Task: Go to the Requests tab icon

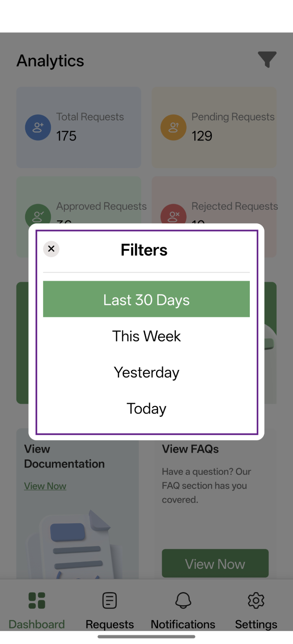Action: tap(110, 601)
